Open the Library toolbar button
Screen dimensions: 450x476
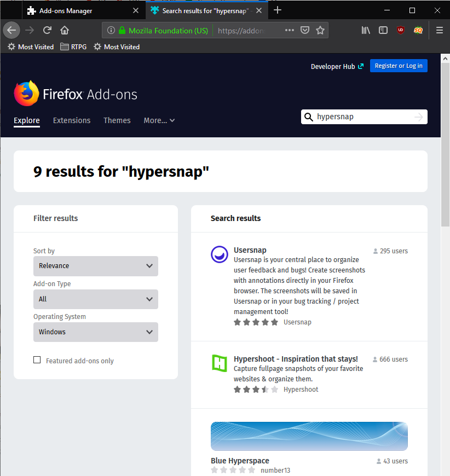[366, 30]
